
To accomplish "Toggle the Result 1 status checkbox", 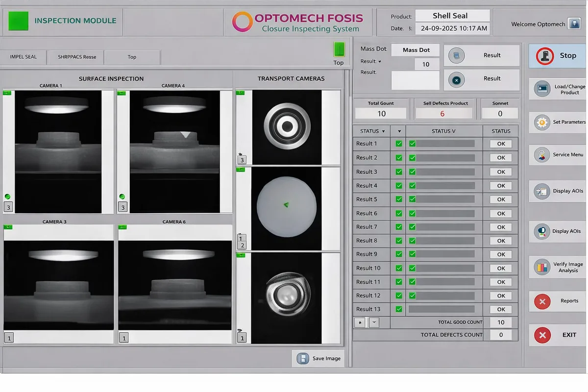I will (x=398, y=144).
